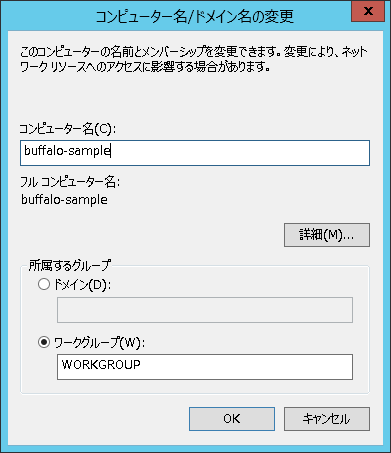Confirm changes with the OK button

pos(232,419)
